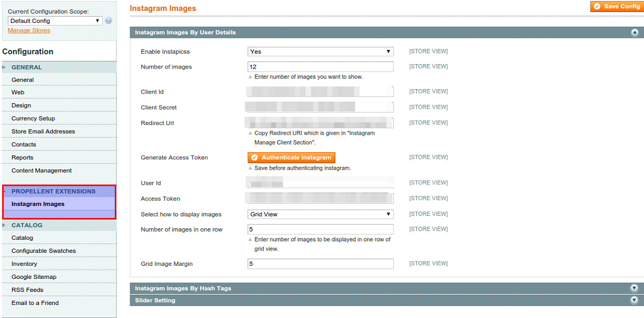644x318 pixels.
Task: Click 'Enter number of images you want to show' note
Action: click(x=309, y=77)
